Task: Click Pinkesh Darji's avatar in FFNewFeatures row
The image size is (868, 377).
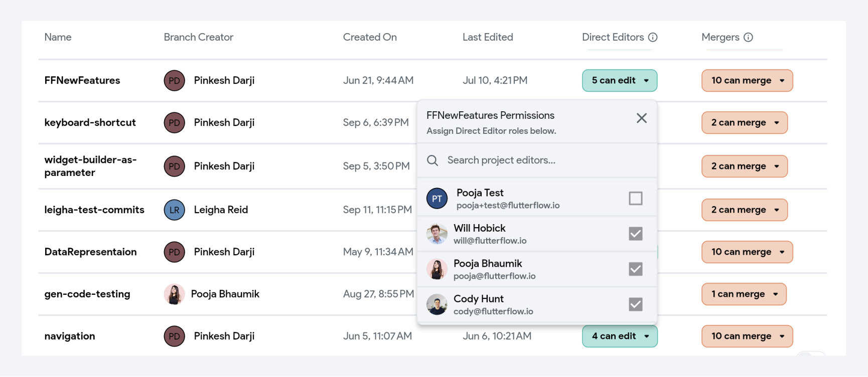Action: pyautogui.click(x=175, y=81)
